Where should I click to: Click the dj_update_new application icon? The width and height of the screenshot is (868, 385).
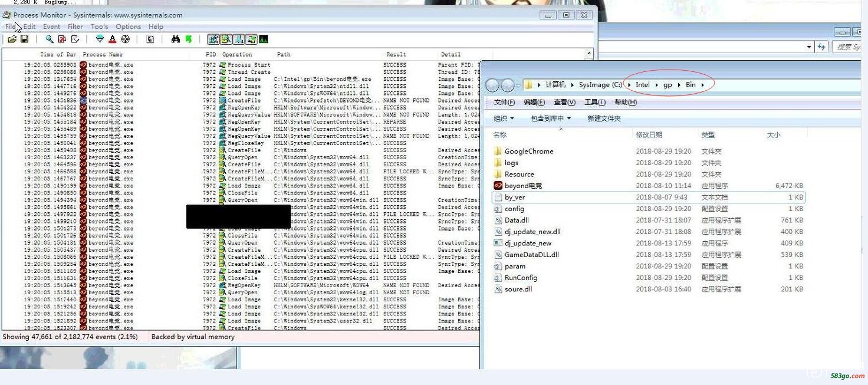(x=498, y=243)
